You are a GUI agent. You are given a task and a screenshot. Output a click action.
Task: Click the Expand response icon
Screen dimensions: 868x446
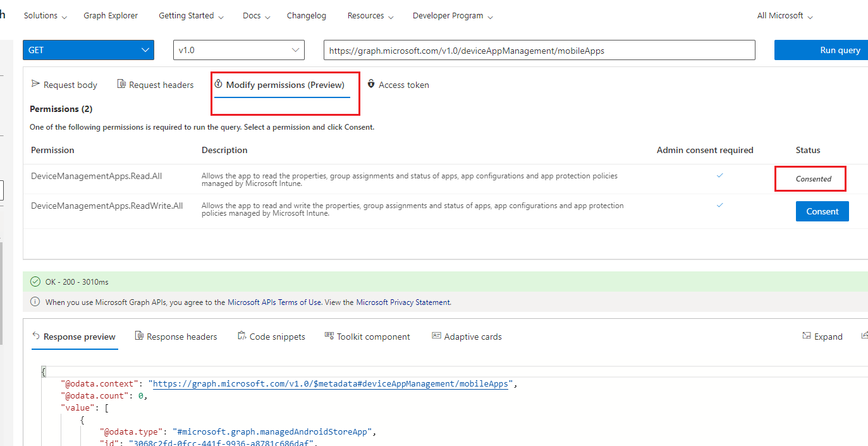[806, 336]
